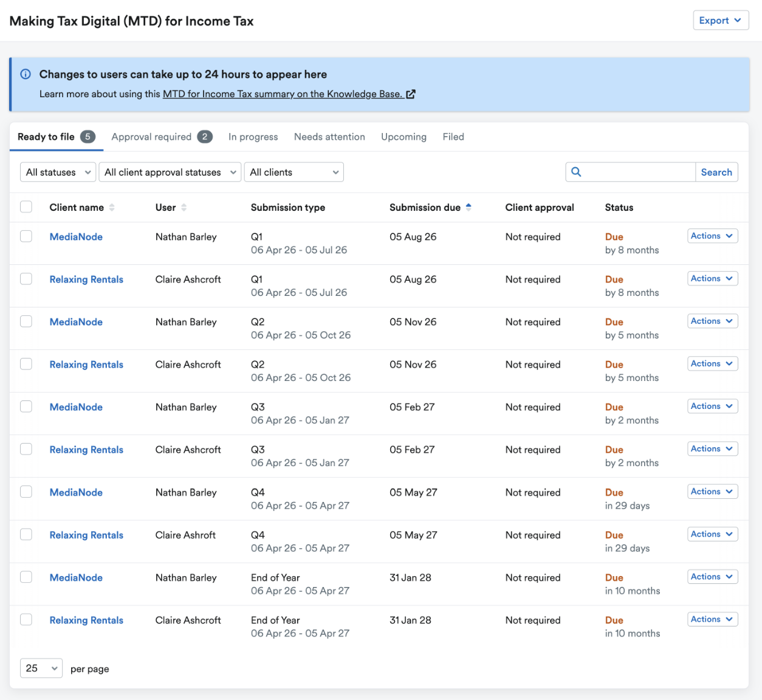
Task: Open Actions menu for Relaxing Rentals Q4
Action: point(713,534)
